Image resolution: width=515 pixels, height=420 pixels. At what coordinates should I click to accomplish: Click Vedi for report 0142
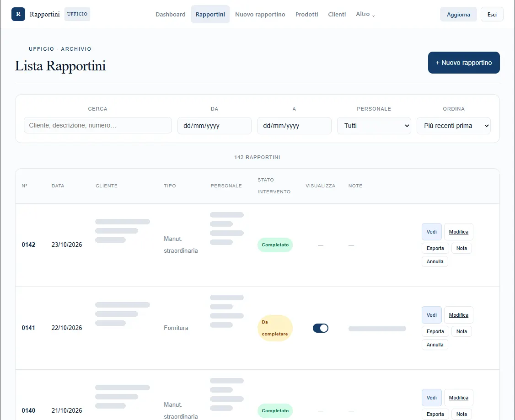[432, 232]
